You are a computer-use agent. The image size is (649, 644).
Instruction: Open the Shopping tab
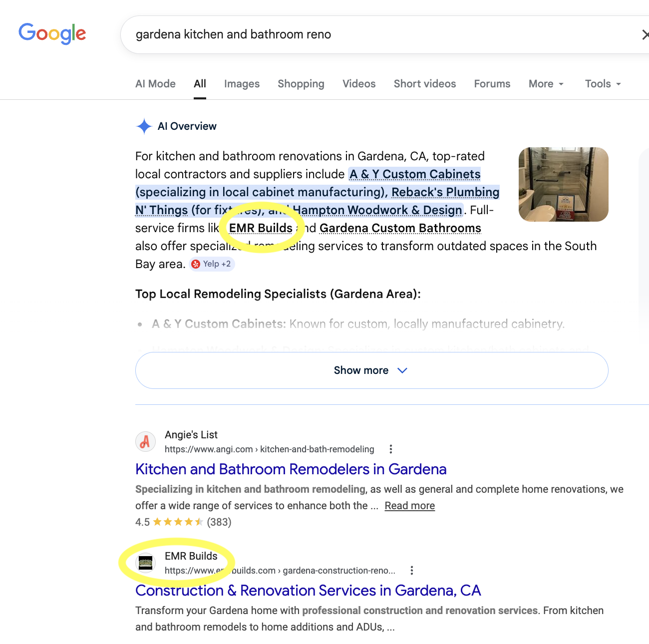point(301,84)
